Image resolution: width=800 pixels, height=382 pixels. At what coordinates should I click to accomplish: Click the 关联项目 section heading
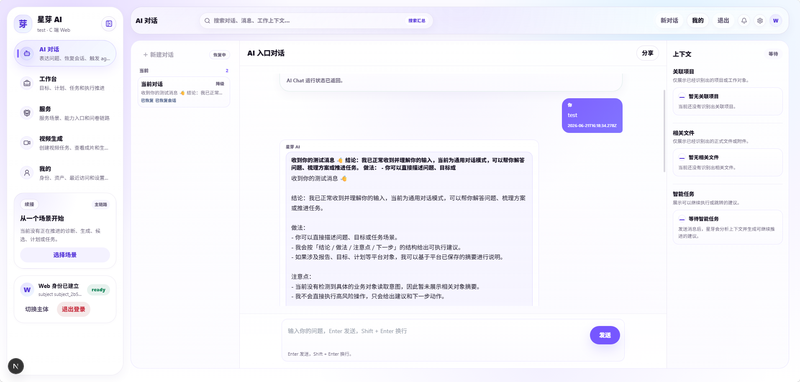(683, 71)
